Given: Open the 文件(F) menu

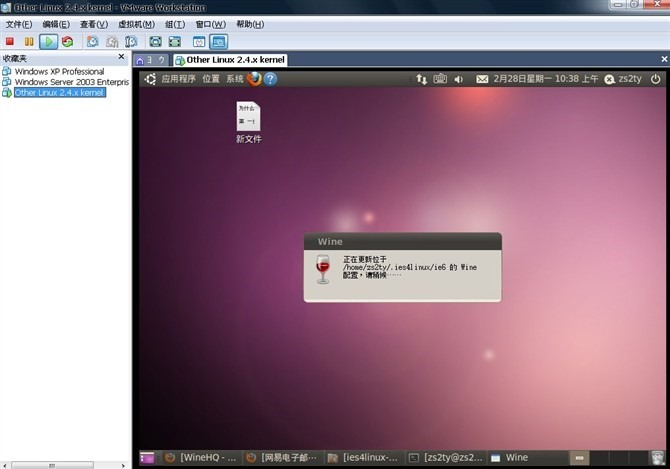Looking at the screenshot, I should pyautogui.click(x=19, y=24).
